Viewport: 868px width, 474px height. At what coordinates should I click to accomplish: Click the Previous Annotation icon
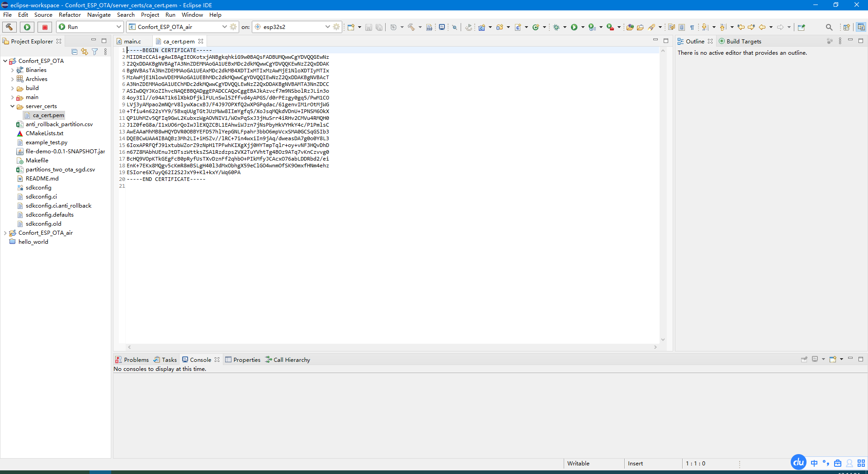722,27
